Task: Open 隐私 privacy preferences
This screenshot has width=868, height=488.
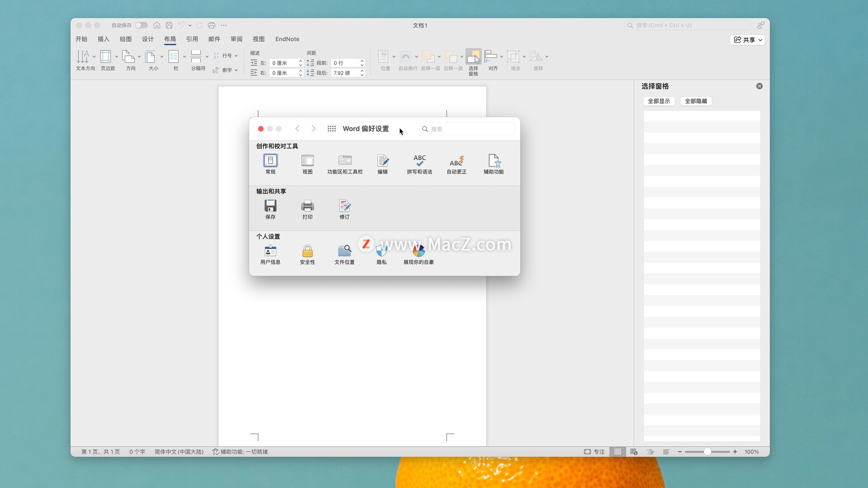Action: pyautogui.click(x=382, y=254)
